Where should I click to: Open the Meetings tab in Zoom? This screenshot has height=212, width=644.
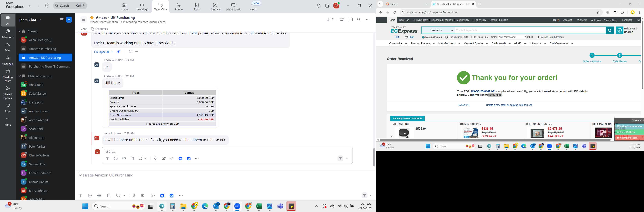point(142,7)
